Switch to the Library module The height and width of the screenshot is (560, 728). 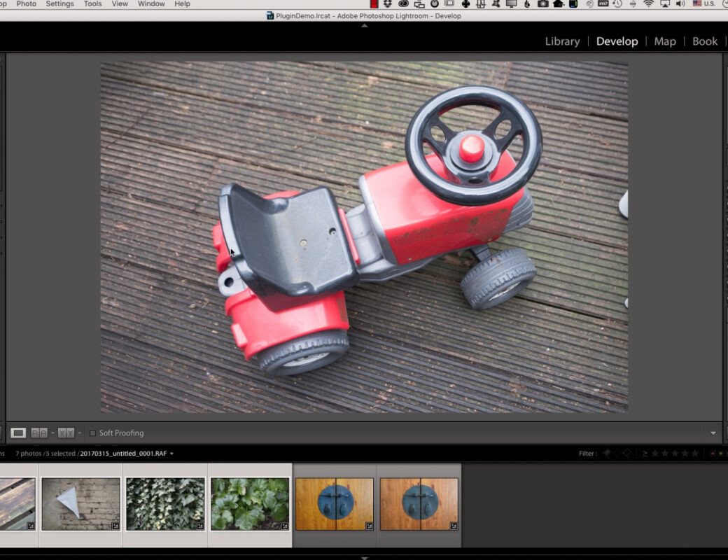click(x=562, y=41)
